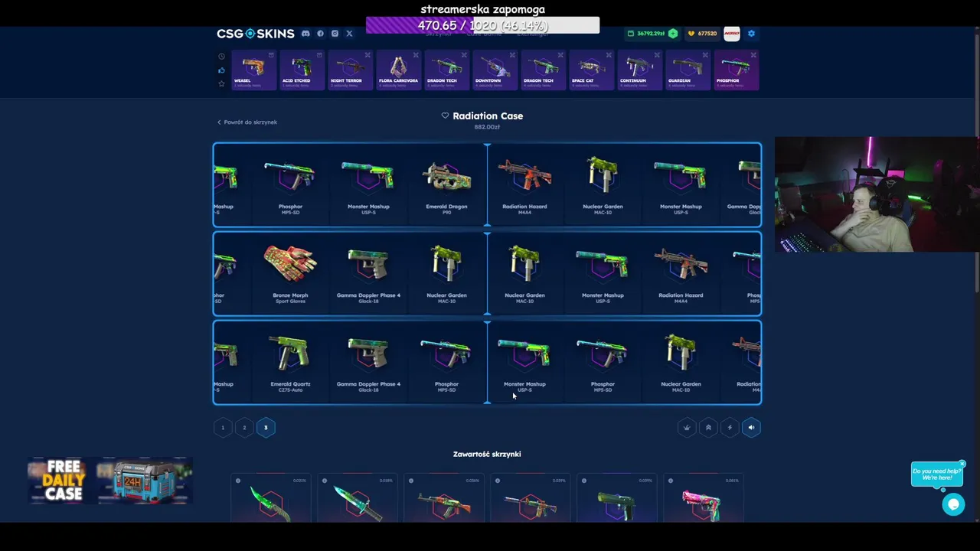
Task: Click the 470.65 / 1020 progress bar
Action: pos(482,25)
